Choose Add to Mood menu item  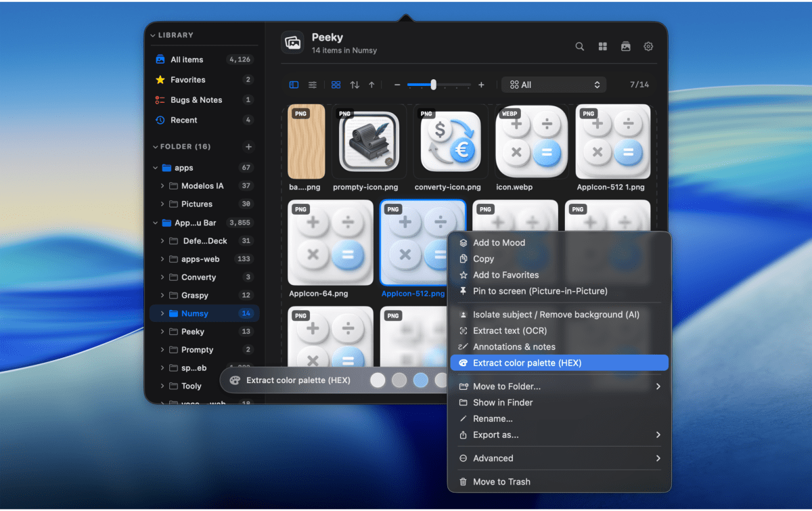click(560, 243)
